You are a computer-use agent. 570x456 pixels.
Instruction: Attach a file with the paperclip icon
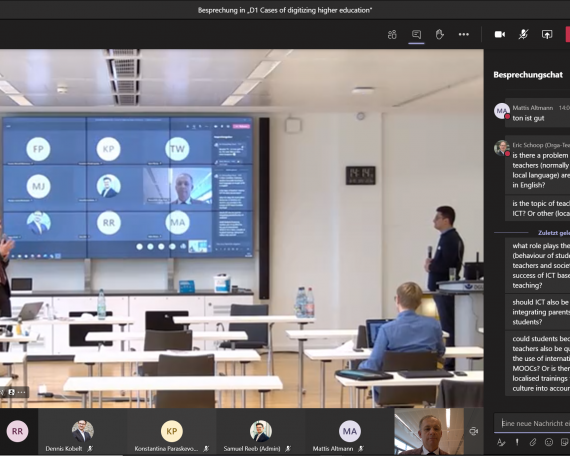click(533, 442)
